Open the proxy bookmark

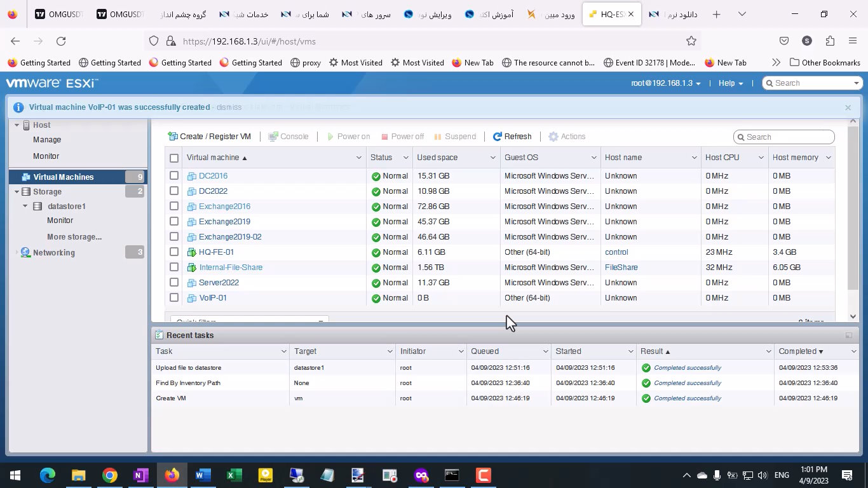[306, 63]
